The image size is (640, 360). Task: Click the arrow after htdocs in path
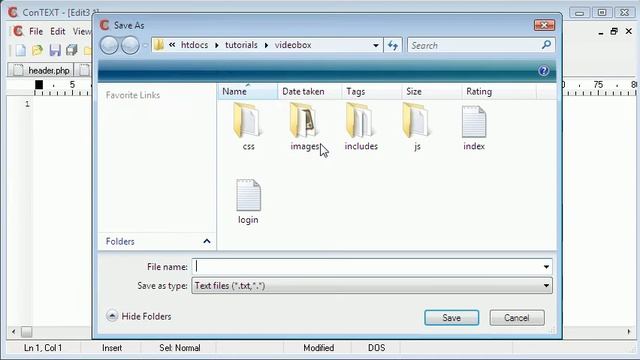[x=217, y=45]
